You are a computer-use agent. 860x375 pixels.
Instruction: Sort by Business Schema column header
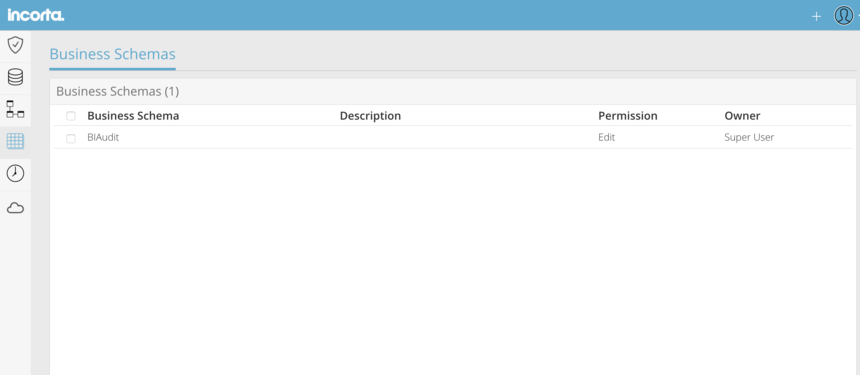click(133, 116)
